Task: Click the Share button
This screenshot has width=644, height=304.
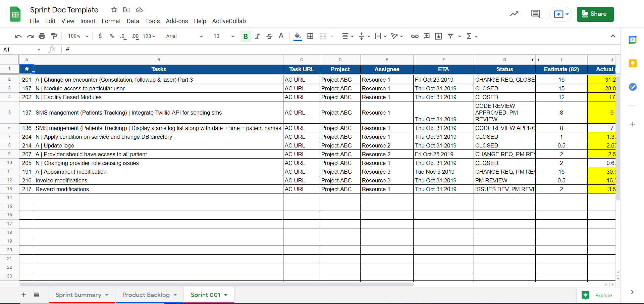Action: [595, 14]
